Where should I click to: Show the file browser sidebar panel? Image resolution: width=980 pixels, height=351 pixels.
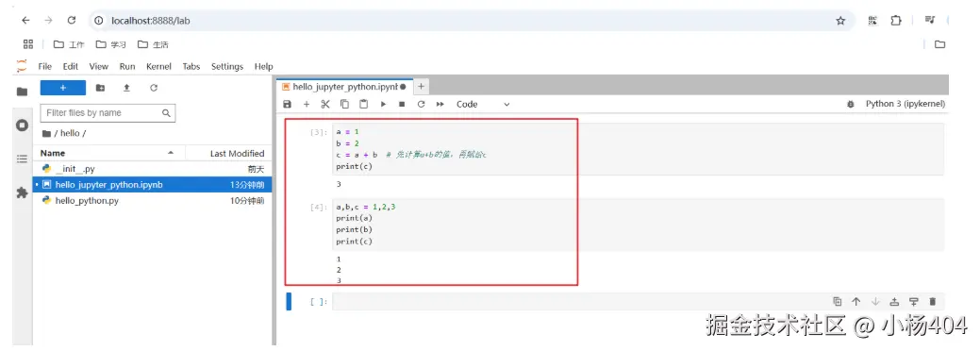coord(22,92)
